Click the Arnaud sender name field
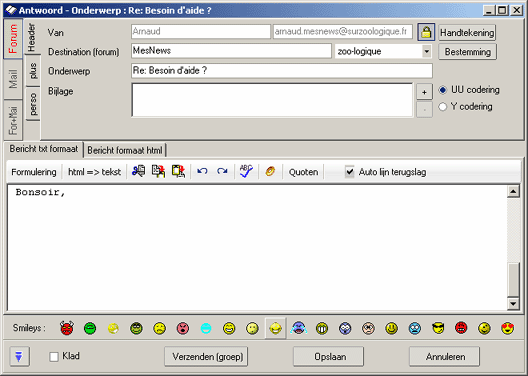This screenshot has width=528, height=376. point(201,32)
